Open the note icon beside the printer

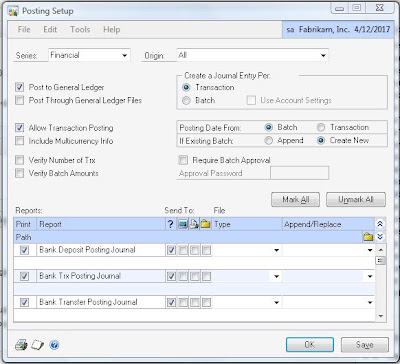click(x=37, y=345)
